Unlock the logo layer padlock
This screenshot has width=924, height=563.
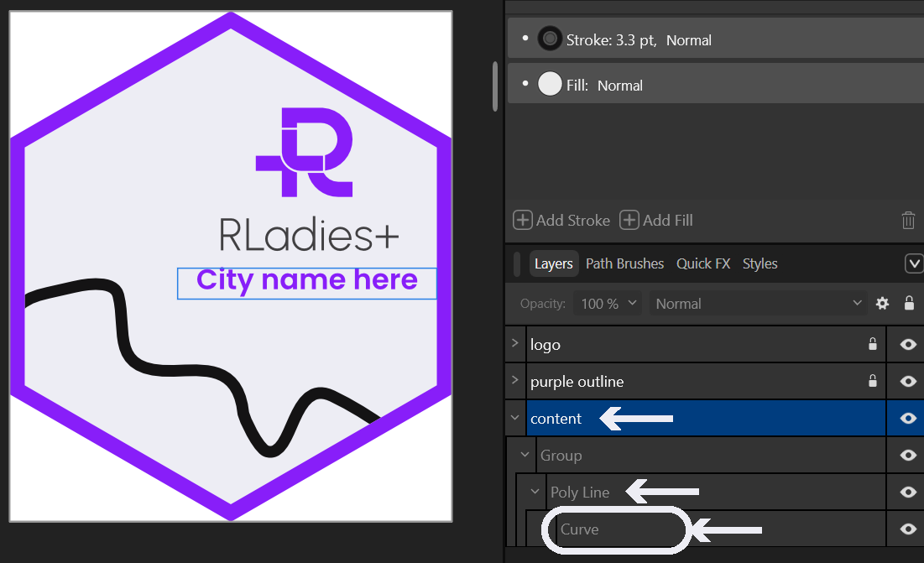click(873, 344)
